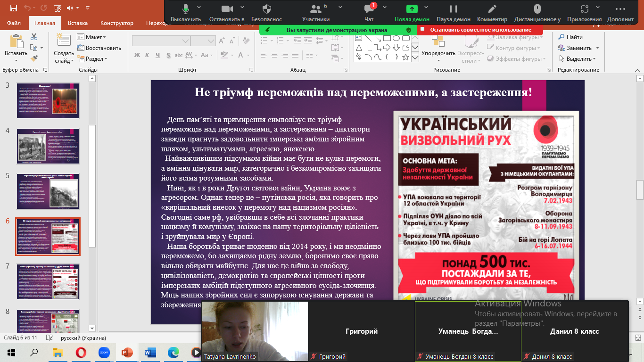Viewport: 644px width, 362px height.
Task: Align text to the left
Action: [x=264, y=56]
